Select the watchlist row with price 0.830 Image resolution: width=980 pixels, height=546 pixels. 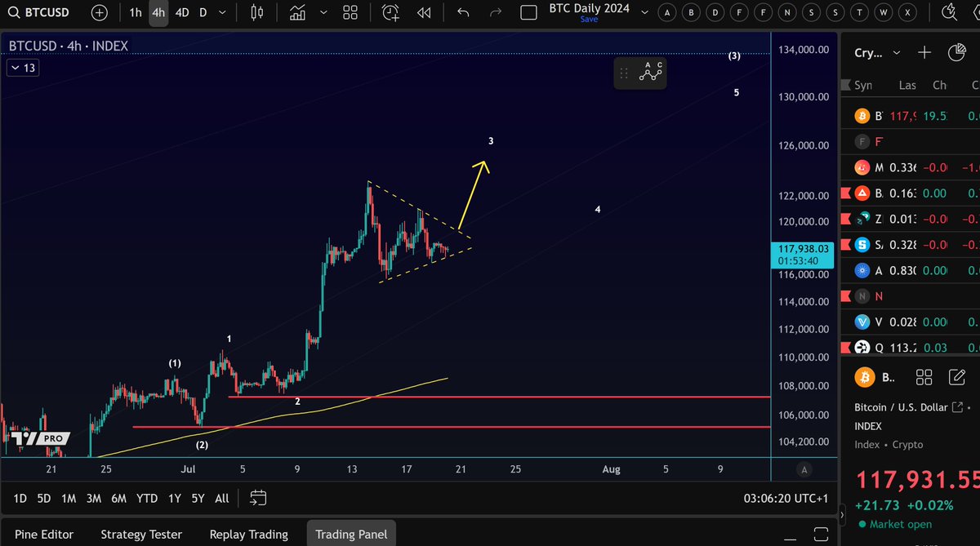coord(911,270)
